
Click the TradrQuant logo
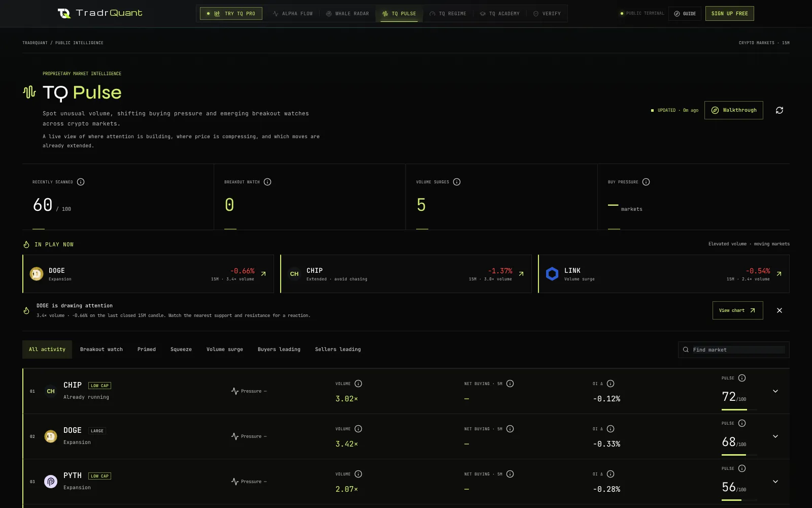point(100,13)
